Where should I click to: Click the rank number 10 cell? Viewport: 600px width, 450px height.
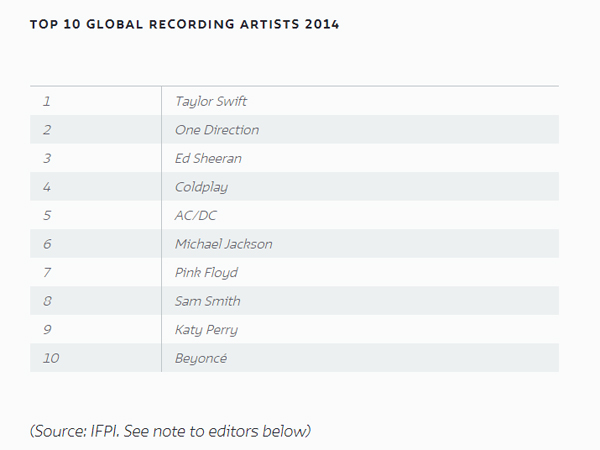[51, 358]
